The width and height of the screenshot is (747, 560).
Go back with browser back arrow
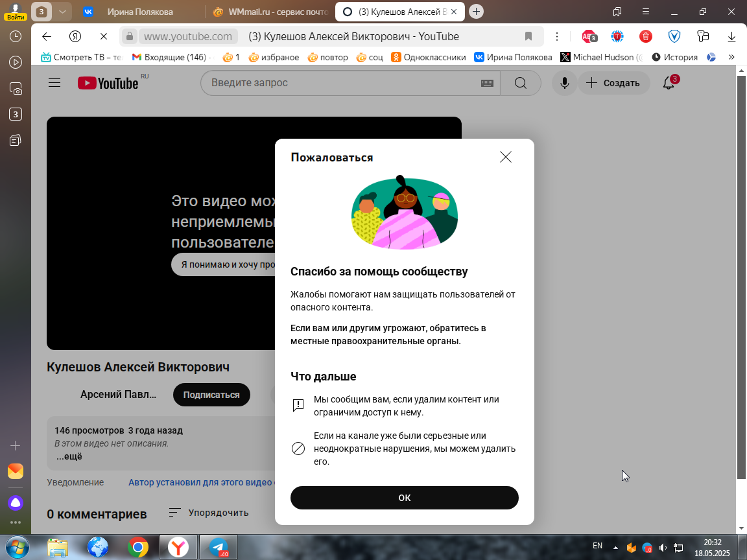point(46,36)
